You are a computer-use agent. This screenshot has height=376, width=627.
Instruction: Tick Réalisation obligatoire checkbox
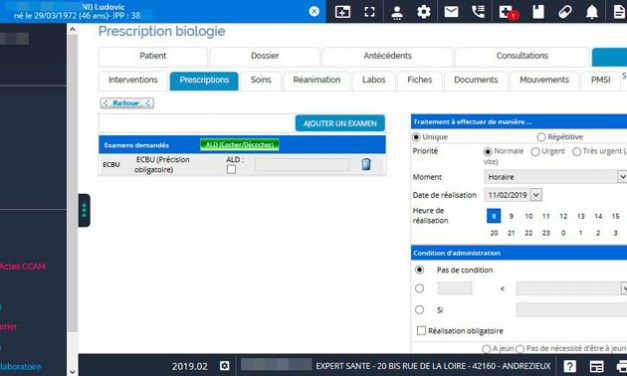[x=421, y=330]
